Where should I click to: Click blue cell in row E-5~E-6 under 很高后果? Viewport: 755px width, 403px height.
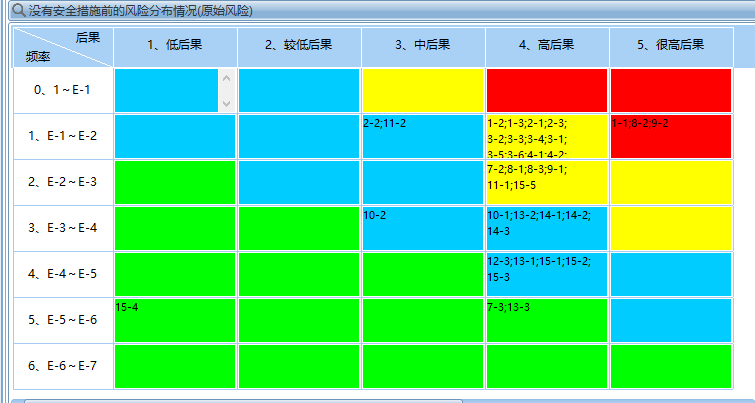pos(671,320)
